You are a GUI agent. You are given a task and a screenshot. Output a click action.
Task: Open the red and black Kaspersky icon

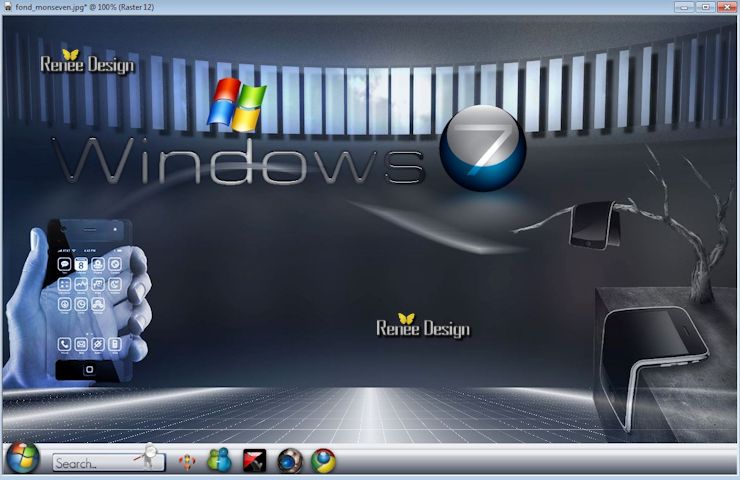[254, 461]
